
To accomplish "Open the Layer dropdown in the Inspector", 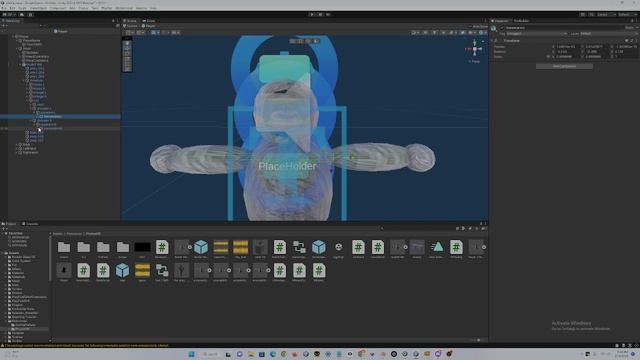I will click(609, 33).
